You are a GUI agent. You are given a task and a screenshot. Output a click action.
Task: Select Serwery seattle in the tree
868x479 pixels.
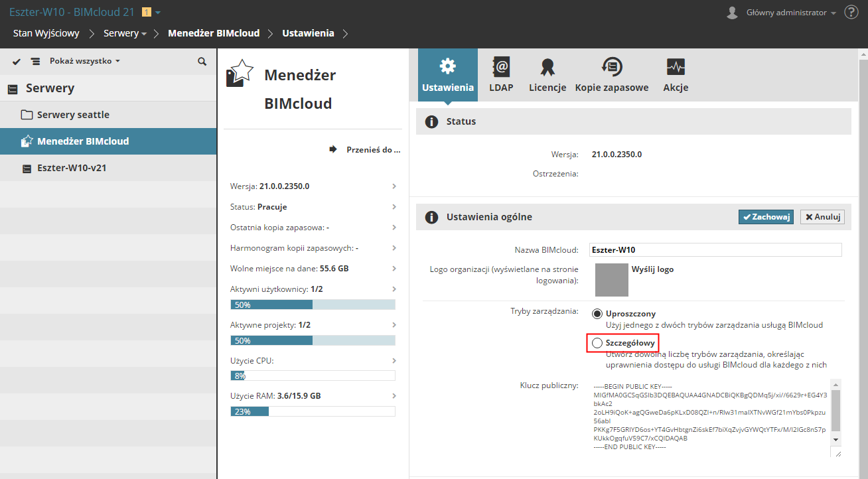[x=108, y=115]
